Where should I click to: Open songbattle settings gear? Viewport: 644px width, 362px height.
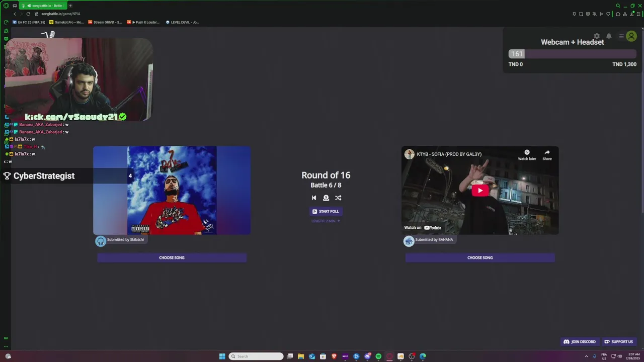coord(597,36)
